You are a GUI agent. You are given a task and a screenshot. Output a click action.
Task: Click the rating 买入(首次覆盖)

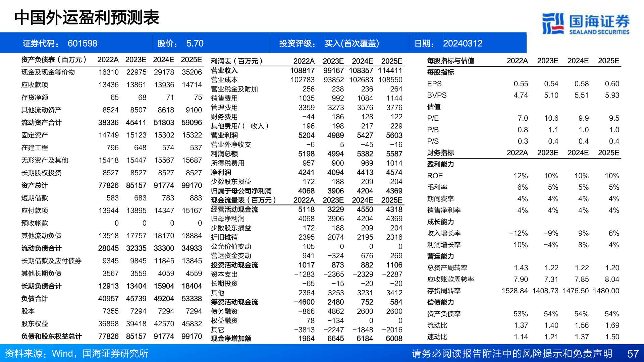[352, 44]
